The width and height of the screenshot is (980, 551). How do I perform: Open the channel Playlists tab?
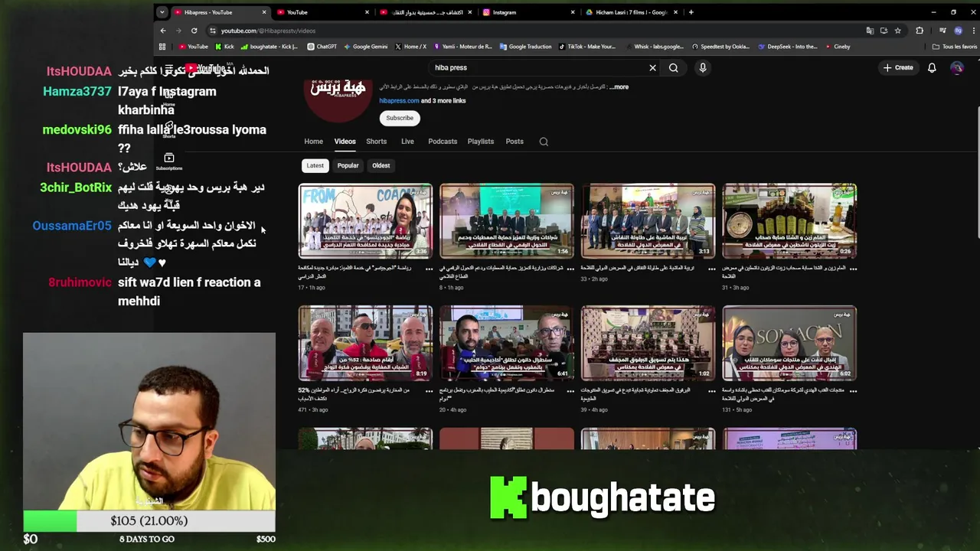click(x=481, y=142)
